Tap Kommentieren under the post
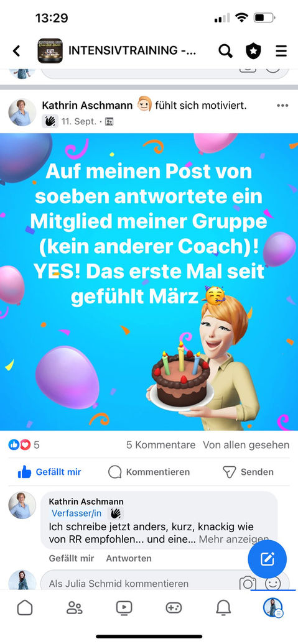 [x=149, y=472]
